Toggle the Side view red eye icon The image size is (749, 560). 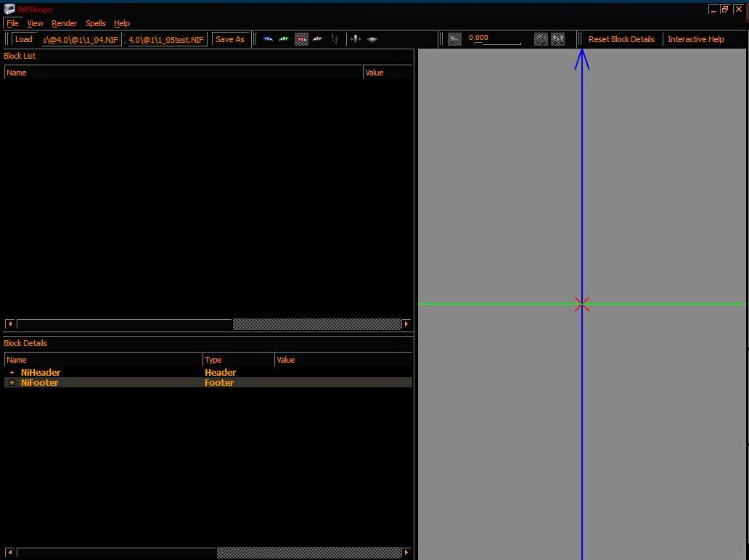click(301, 39)
